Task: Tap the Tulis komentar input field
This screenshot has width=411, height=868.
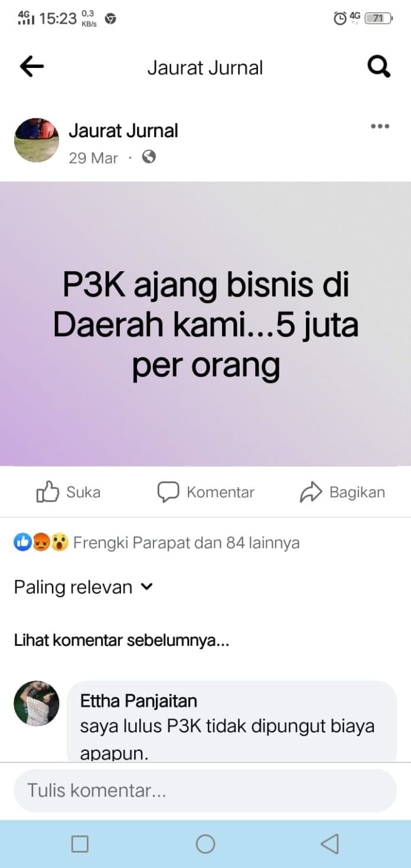Action: coord(206,791)
